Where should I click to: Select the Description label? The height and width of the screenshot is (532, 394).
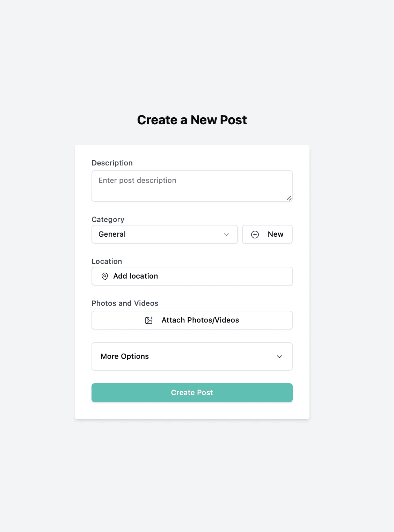[112, 163]
